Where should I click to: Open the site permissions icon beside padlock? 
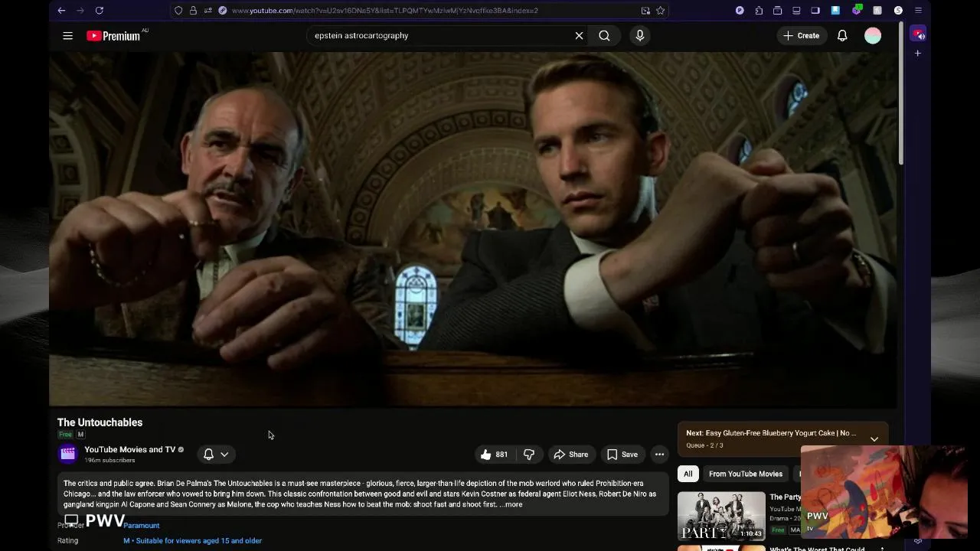(207, 10)
